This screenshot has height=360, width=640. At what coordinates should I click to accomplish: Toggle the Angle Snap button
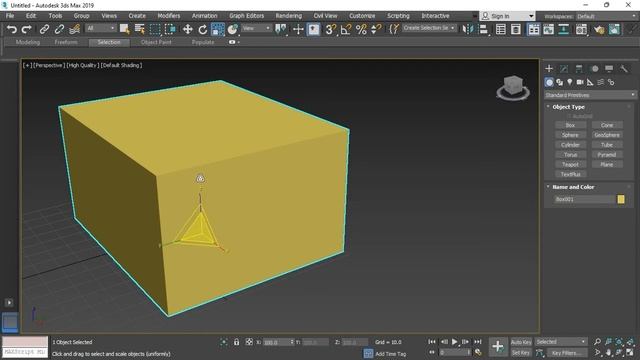346,29
